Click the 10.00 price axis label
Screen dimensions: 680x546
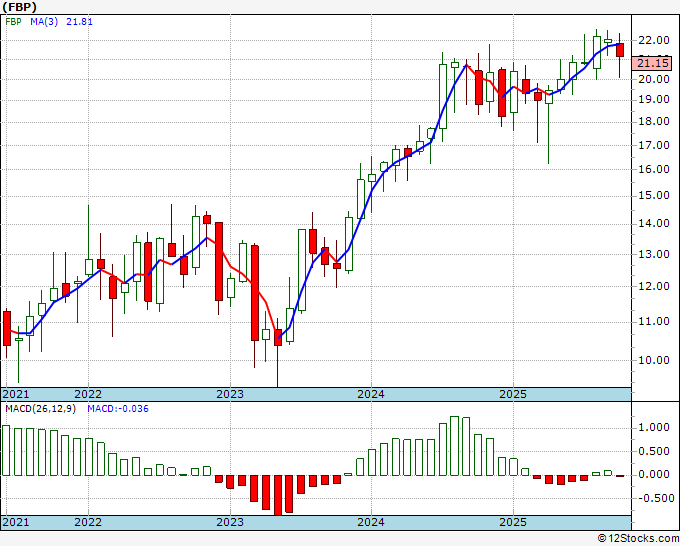654,360
